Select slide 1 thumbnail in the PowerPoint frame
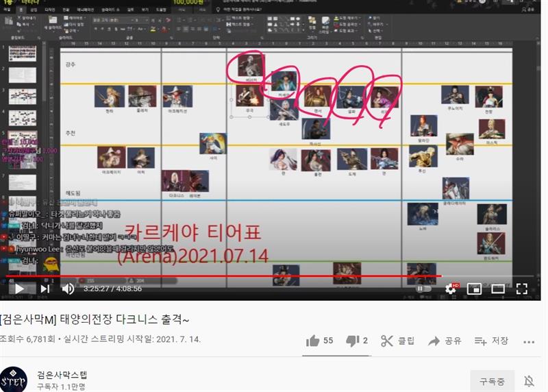The image size is (548, 392). (23, 54)
